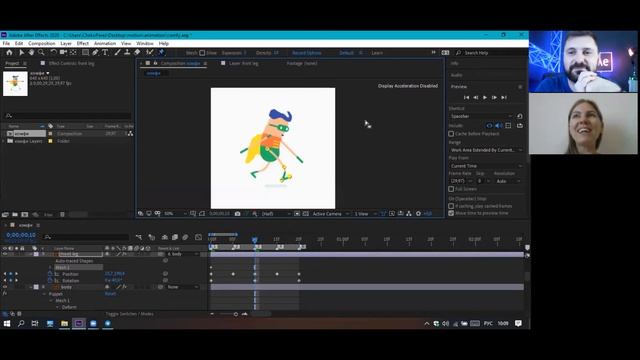Toggle include overlays icon in Preview
This screenshot has width=640, height=360.
(508, 126)
